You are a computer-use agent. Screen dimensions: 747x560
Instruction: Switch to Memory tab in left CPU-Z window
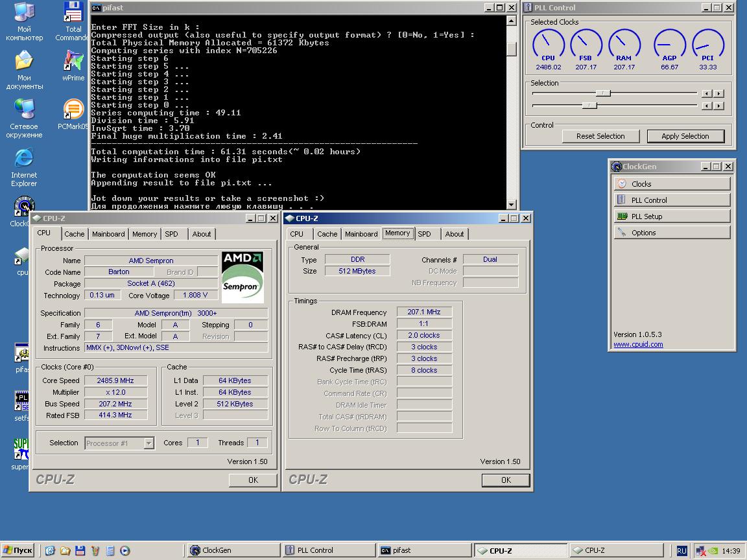click(145, 234)
